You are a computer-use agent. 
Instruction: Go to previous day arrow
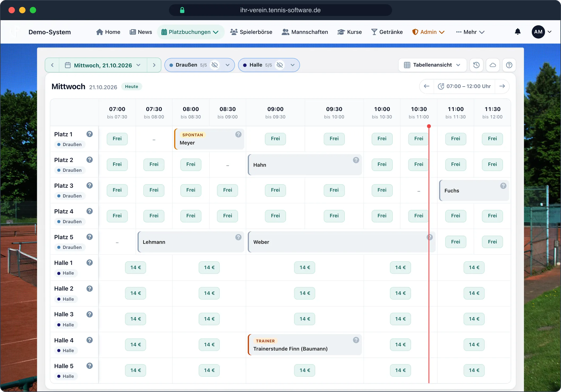pos(52,65)
